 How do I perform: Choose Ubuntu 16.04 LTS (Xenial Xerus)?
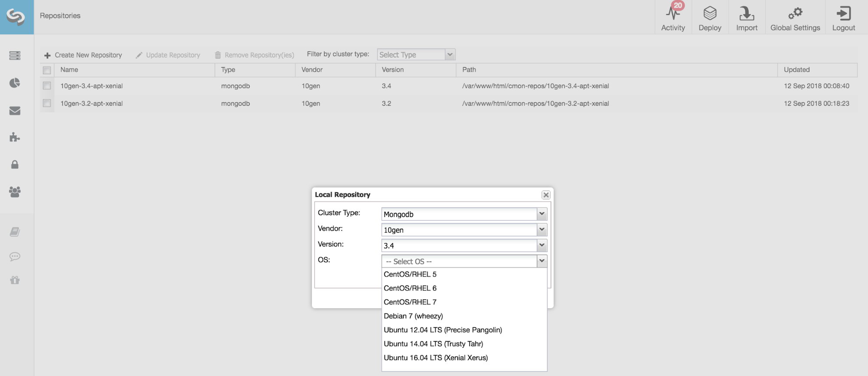464,358
